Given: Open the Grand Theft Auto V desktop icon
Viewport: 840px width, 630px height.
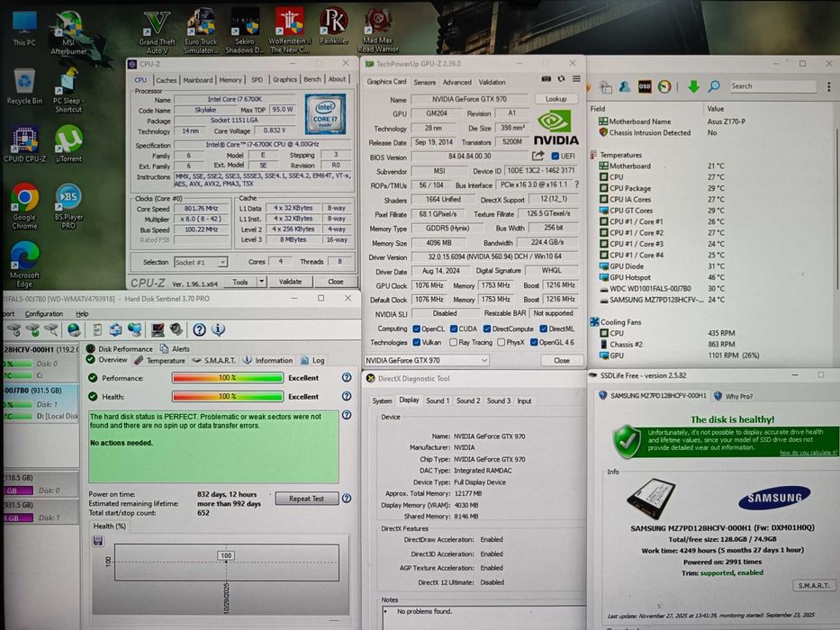Looking at the screenshot, I should pos(157,32).
